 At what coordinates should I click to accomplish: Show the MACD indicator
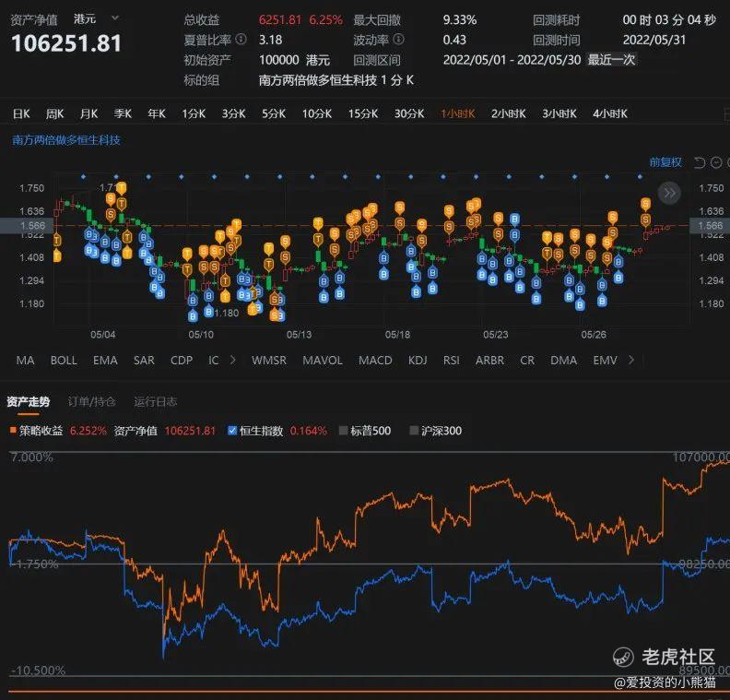point(375,361)
